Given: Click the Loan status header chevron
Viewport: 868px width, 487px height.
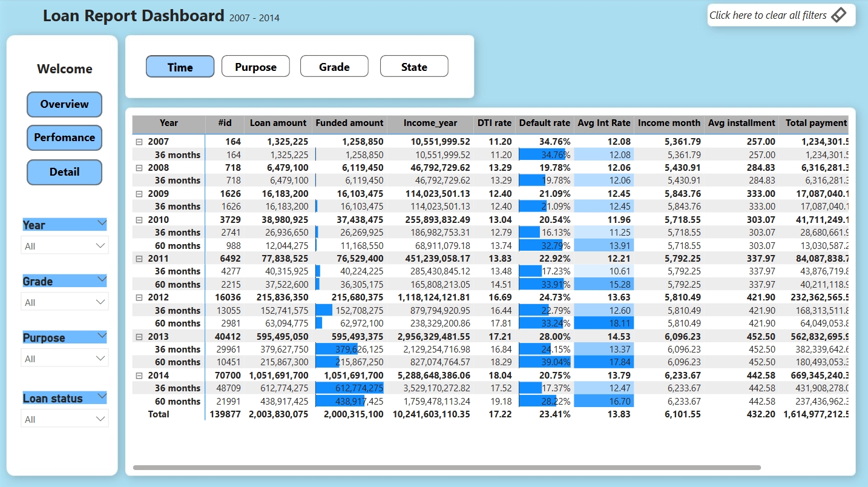Looking at the screenshot, I should pyautogui.click(x=101, y=397).
